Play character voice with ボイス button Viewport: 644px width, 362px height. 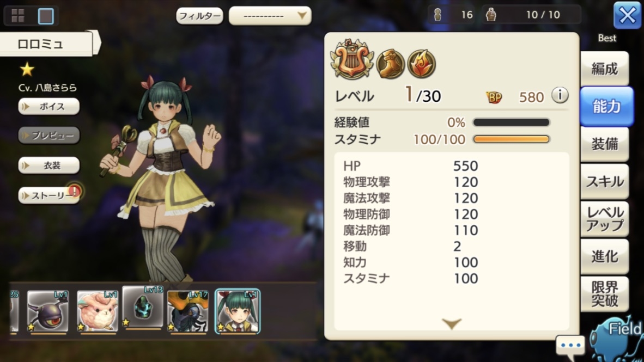[49, 107]
